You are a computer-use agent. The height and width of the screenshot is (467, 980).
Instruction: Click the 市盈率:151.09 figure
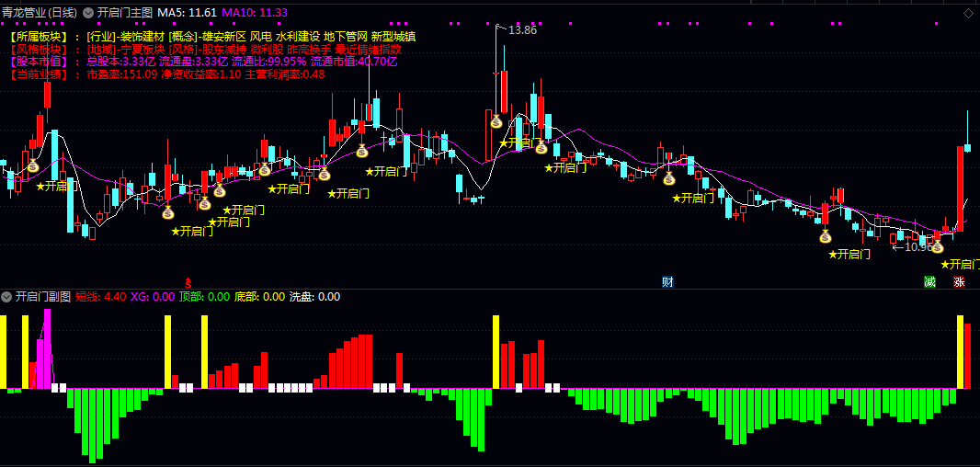tap(122, 74)
